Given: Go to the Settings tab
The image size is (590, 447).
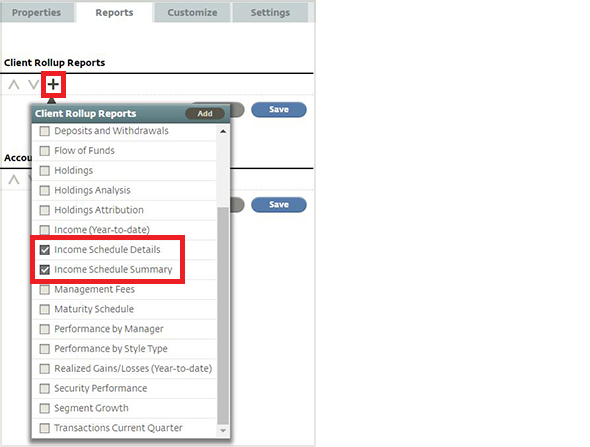Looking at the screenshot, I should pos(271,12).
